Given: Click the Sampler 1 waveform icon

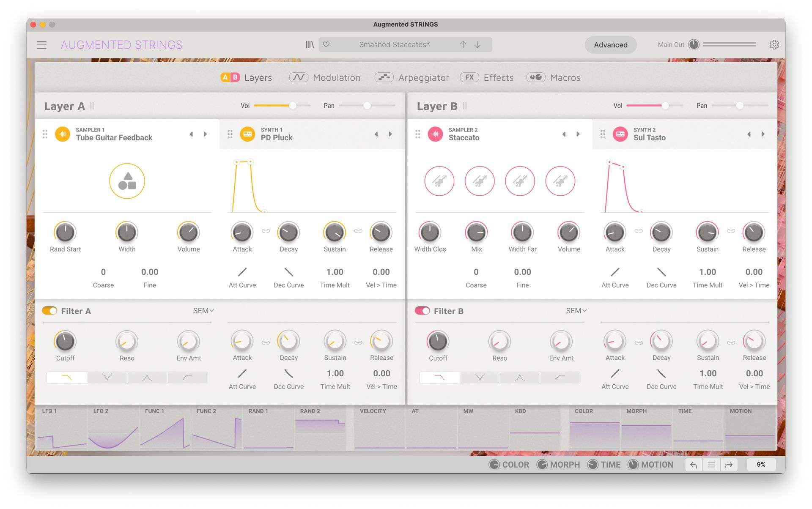Looking at the screenshot, I should [x=63, y=134].
